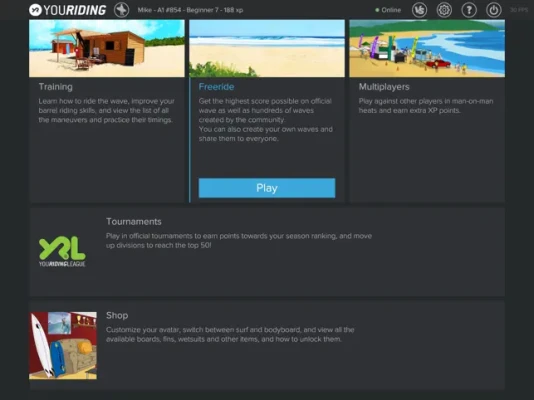534x400 pixels.
Task: Click the Multiplayers beach event image
Action: tap(427, 48)
